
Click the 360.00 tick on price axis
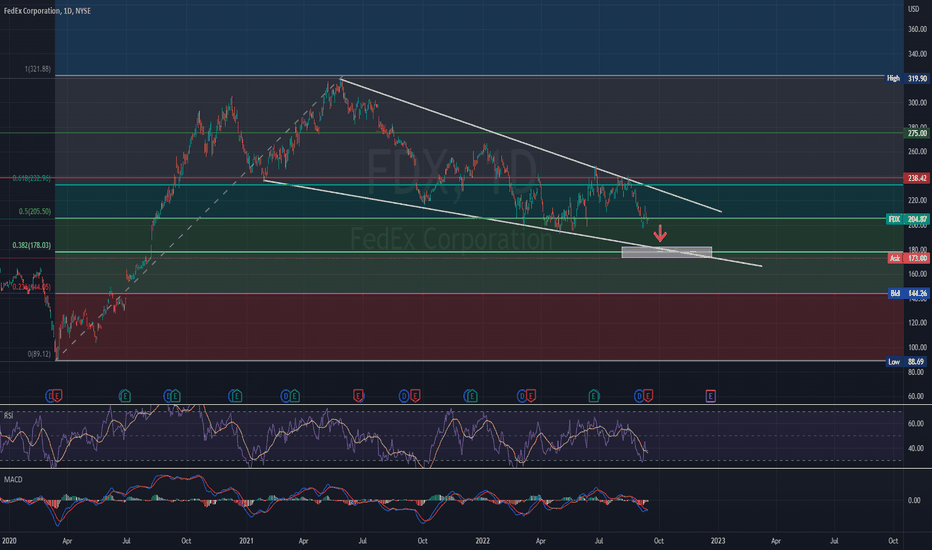[917, 29]
